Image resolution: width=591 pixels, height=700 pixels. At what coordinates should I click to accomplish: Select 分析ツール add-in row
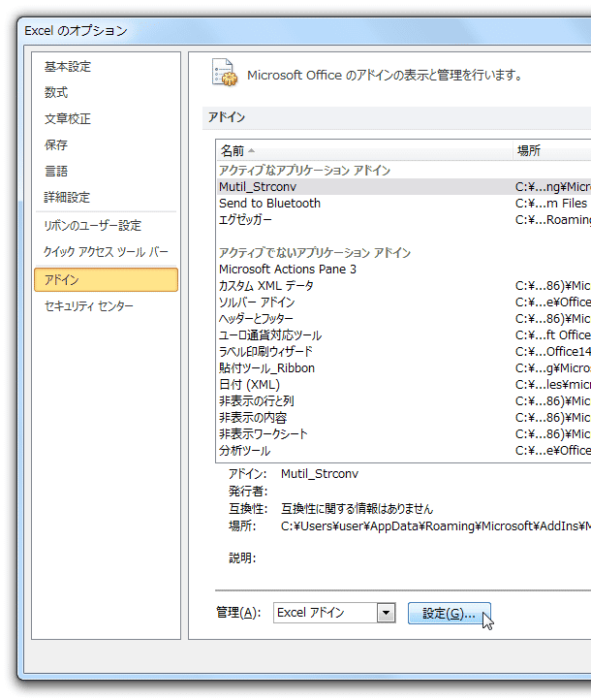[404, 451]
